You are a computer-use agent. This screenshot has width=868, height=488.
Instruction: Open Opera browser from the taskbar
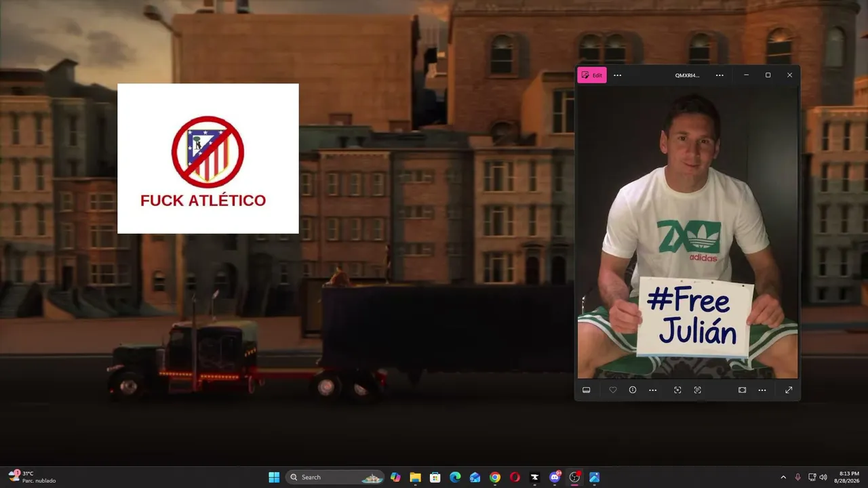tap(515, 477)
